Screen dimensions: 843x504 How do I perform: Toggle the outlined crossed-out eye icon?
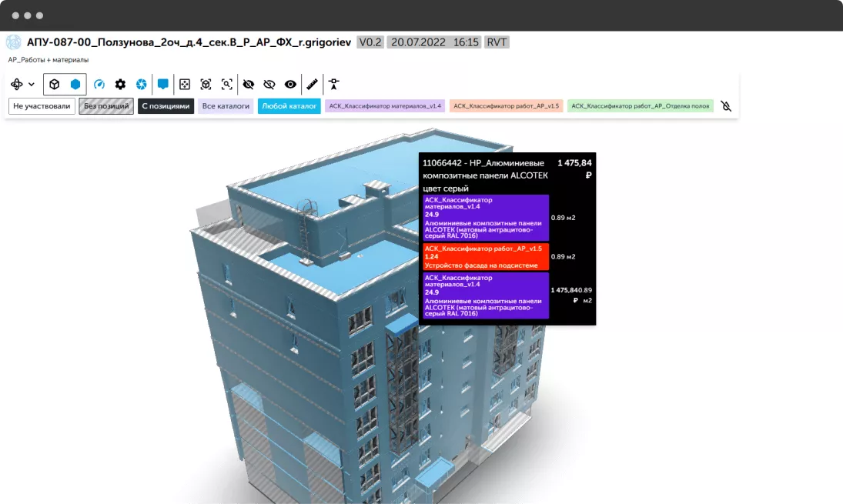[269, 85]
